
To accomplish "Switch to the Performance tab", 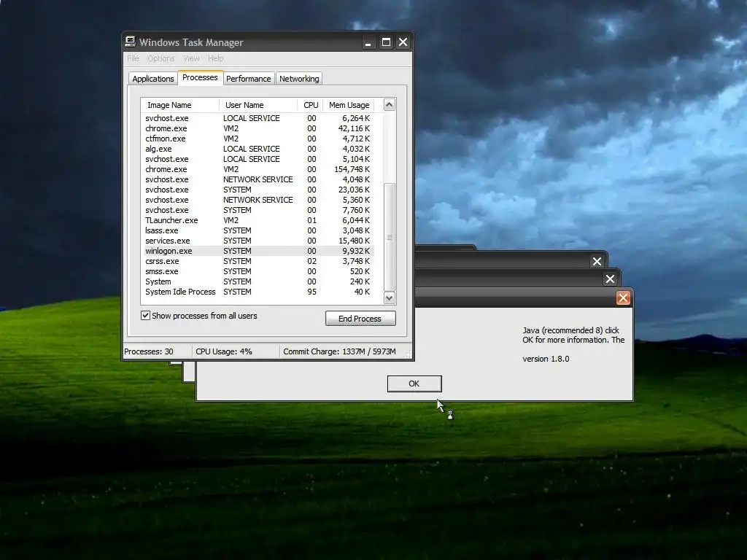I will click(248, 79).
